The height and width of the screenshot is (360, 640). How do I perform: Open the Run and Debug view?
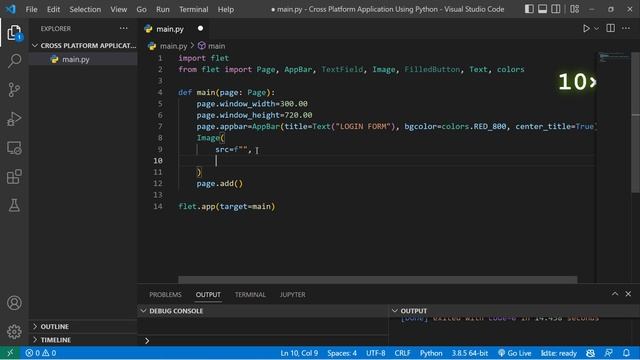pos(14,119)
